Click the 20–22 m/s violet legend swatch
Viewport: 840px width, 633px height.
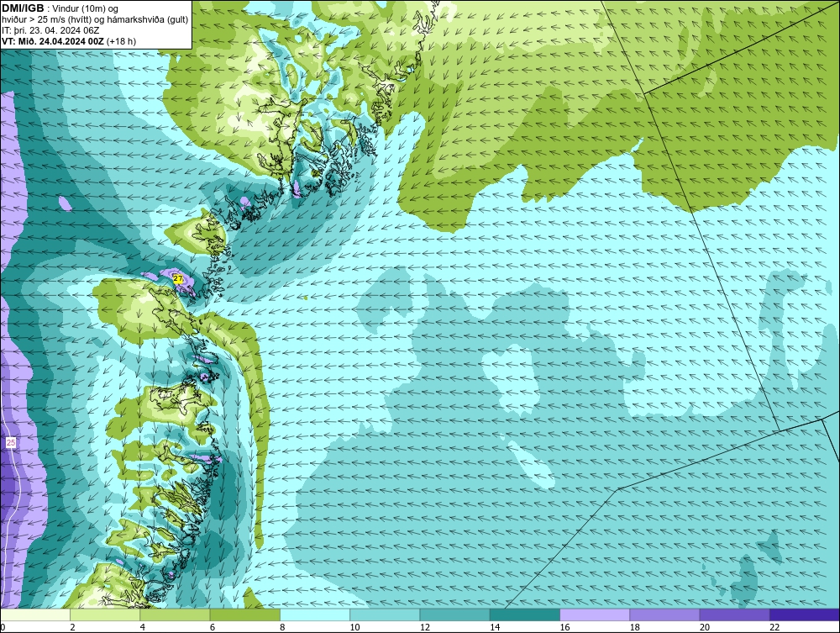pyautogui.click(x=735, y=615)
